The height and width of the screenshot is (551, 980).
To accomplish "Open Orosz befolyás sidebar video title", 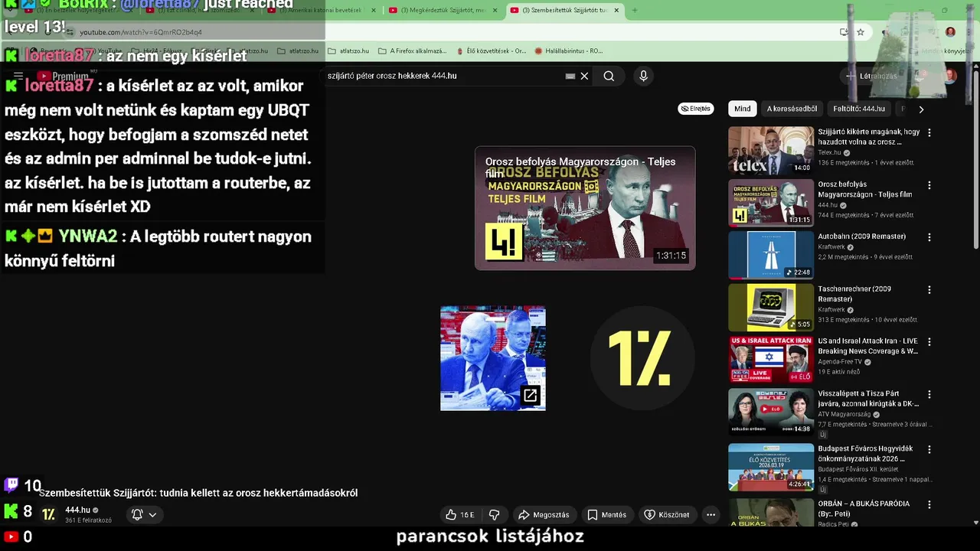I will [864, 189].
